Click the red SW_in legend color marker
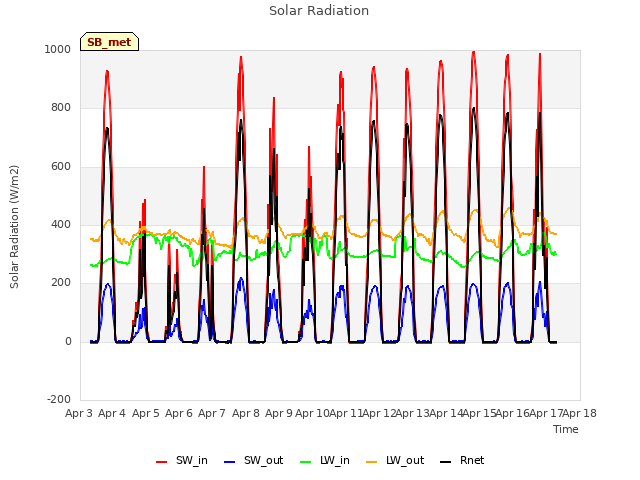Screen dimensions: 640x480 [162, 462]
